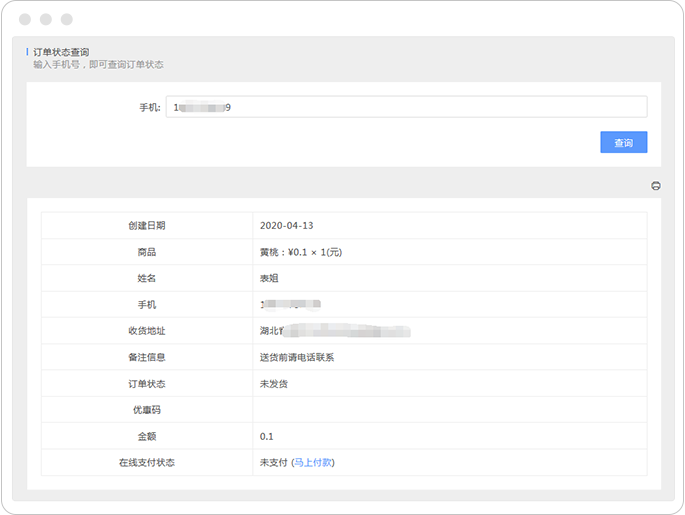Click the 未支付 payment status text

click(x=273, y=462)
